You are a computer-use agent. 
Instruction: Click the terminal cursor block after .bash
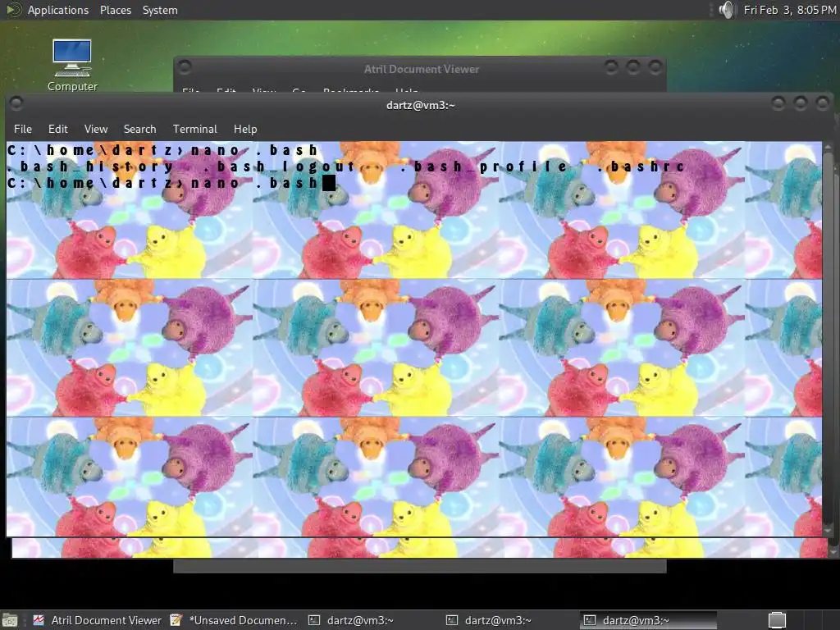pyautogui.click(x=329, y=183)
